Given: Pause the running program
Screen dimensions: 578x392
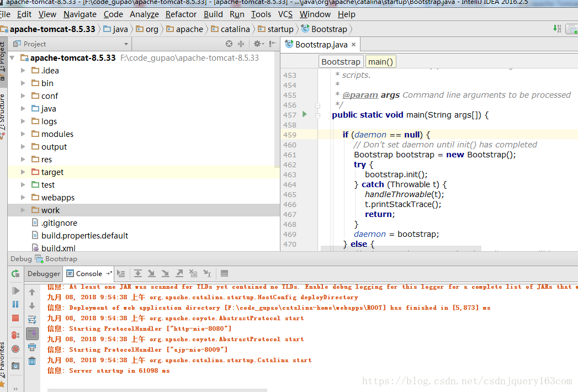Looking at the screenshot, I should [x=15, y=304].
